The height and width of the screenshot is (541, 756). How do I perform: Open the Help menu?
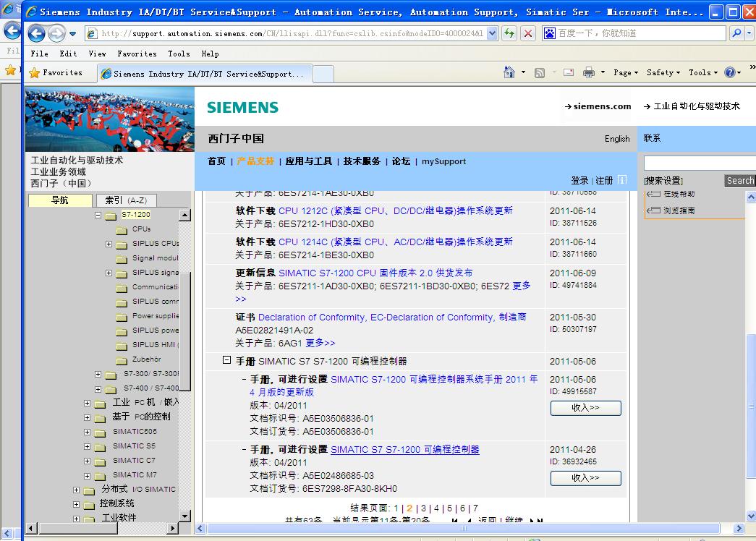[210, 54]
